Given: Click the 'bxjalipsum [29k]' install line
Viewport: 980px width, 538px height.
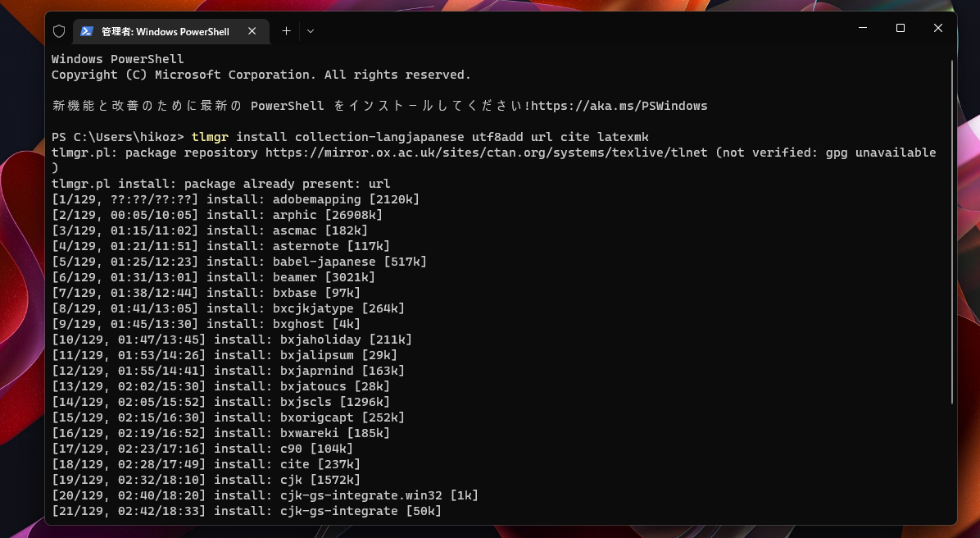Looking at the screenshot, I should point(225,356).
